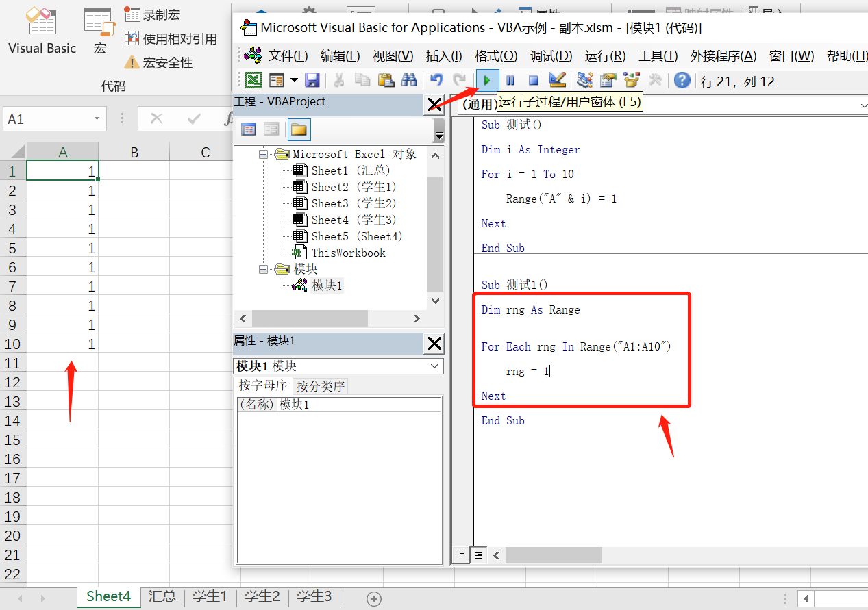The width and height of the screenshot is (868, 610).
Task: Click the Reset icon to stop execution
Action: pyautogui.click(x=534, y=80)
